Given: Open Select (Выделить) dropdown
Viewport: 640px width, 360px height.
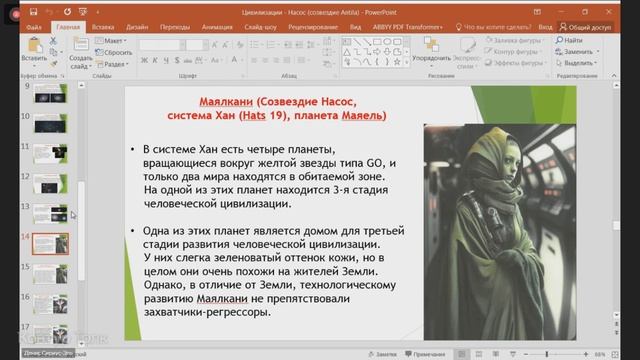Looking at the screenshot, I should click(x=577, y=63).
